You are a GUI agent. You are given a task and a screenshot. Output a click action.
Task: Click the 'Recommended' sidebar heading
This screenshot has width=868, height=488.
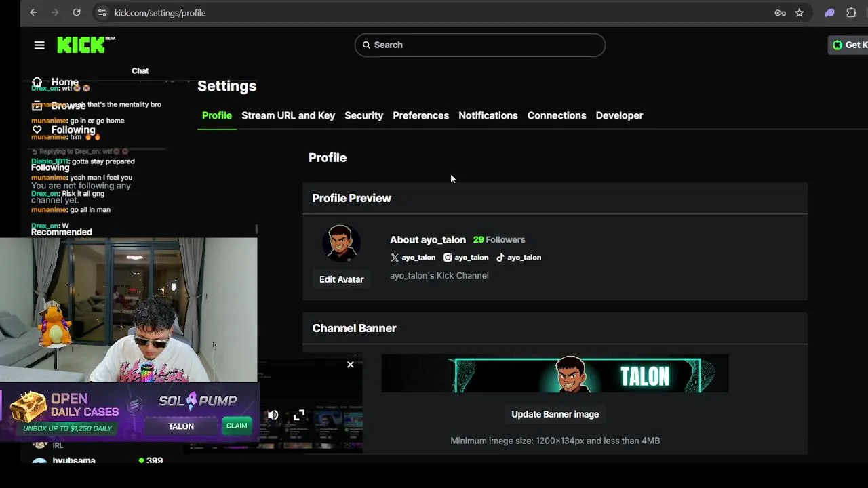(61, 232)
